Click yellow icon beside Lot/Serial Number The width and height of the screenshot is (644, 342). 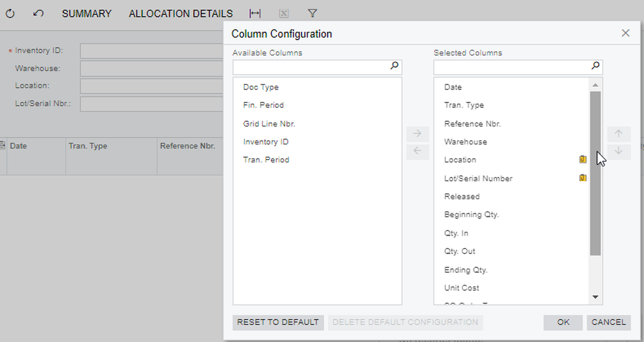tap(583, 178)
